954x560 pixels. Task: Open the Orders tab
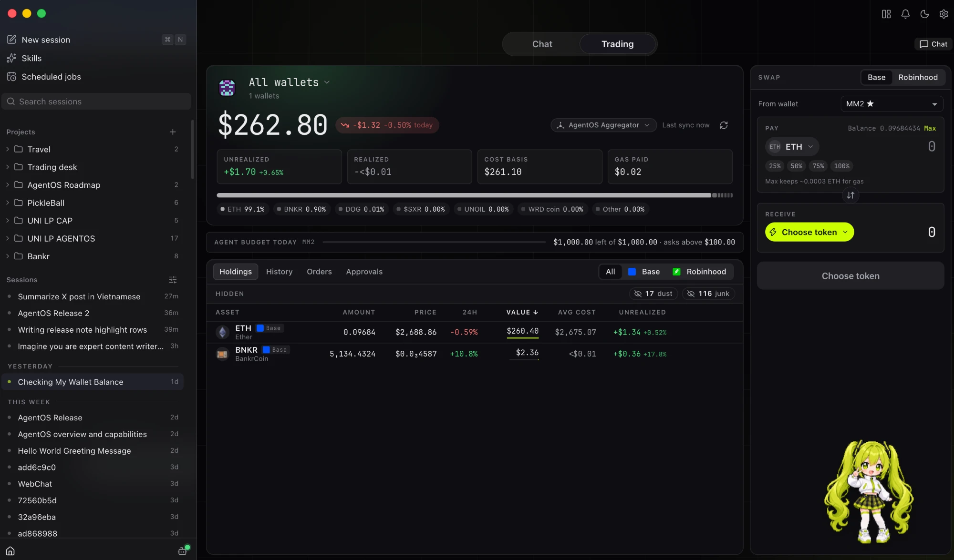pos(319,272)
